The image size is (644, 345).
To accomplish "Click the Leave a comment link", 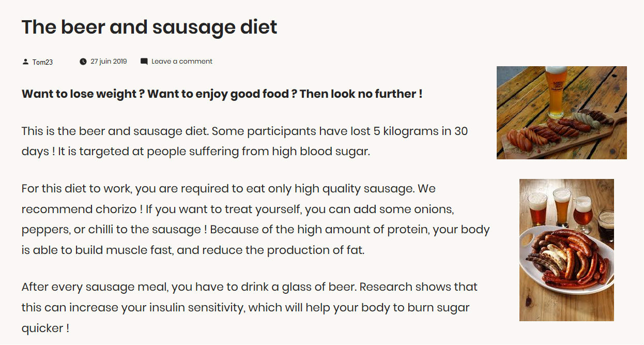I will (x=181, y=61).
